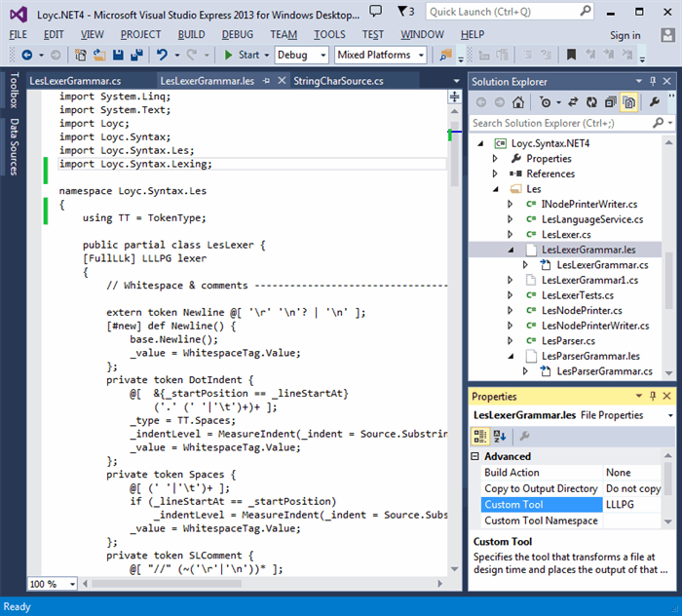Click the Sign in link
682x616 pixels.
(625, 35)
